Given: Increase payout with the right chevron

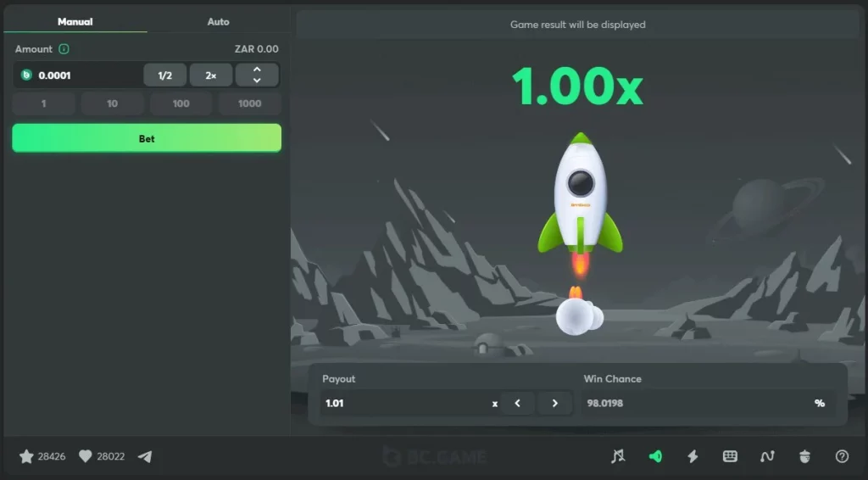Looking at the screenshot, I should 554,403.
